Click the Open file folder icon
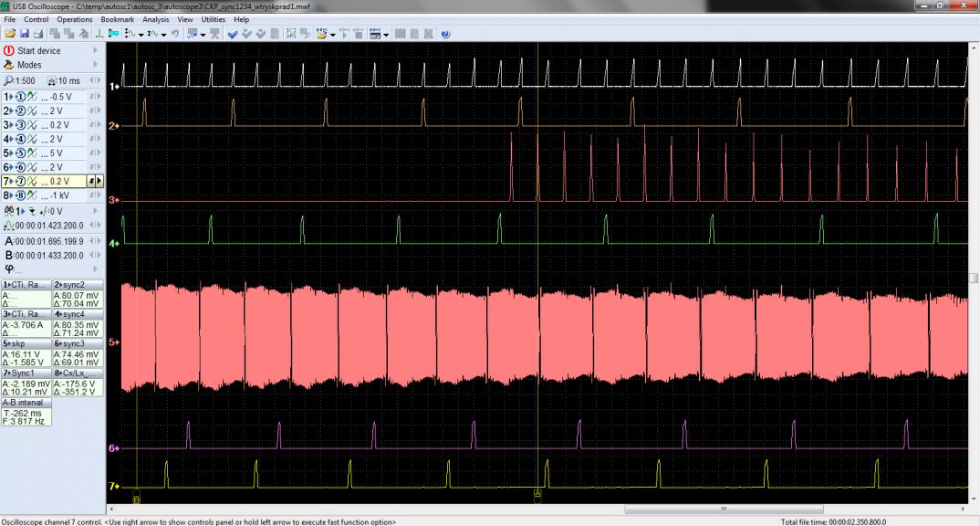This screenshot has height=526, width=980. click(x=10, y=33)
